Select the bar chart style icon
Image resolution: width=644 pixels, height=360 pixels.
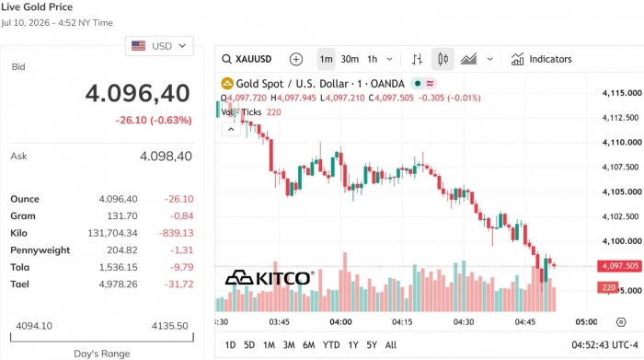417,59
